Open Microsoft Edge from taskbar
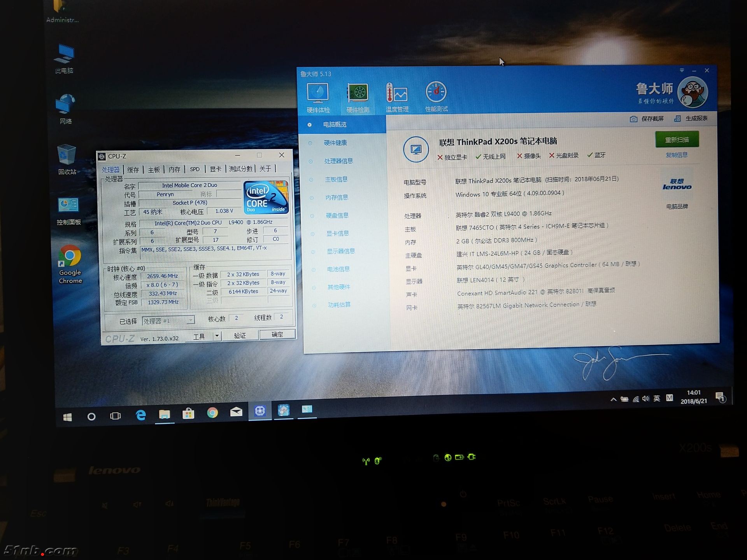The width and height of the screenshot is (747, 560). 140,415
